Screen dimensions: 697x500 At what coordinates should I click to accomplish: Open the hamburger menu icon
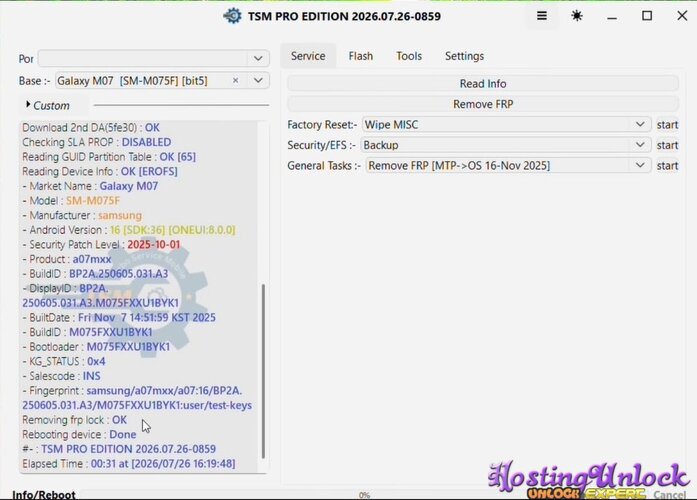[541, 16]
